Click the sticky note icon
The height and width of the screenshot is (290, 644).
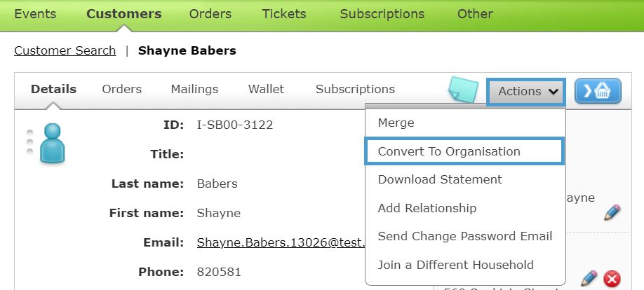pos(464,90)
